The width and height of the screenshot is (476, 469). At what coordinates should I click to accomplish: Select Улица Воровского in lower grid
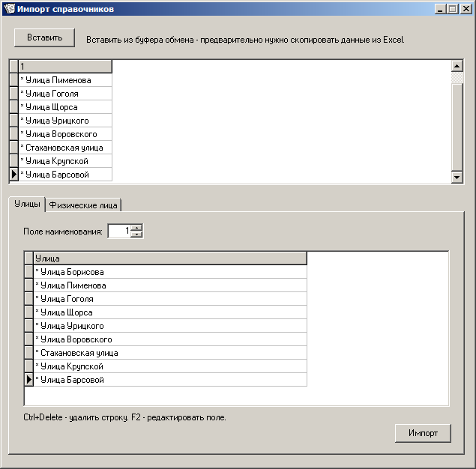click(x=169, y=339)
